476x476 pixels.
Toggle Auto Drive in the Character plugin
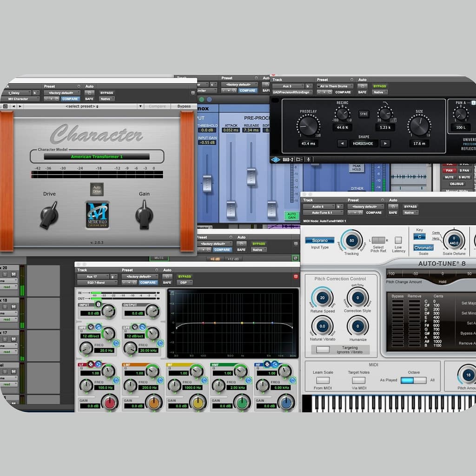click(97, 189)
